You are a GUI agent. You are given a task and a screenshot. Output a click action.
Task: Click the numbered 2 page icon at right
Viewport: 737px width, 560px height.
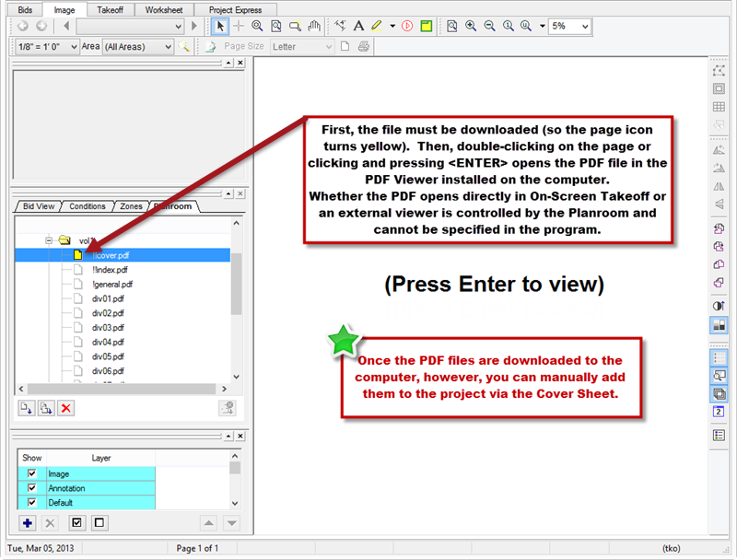pos(719,412)
